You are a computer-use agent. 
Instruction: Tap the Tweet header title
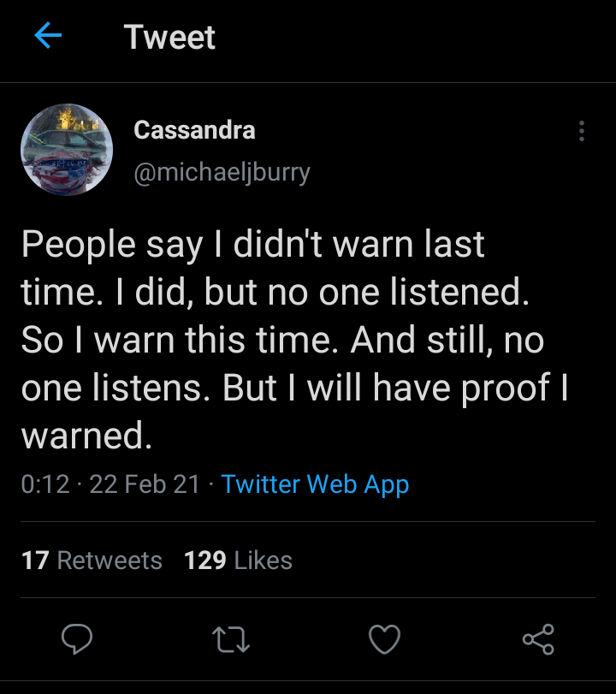[x=169, y=37]
